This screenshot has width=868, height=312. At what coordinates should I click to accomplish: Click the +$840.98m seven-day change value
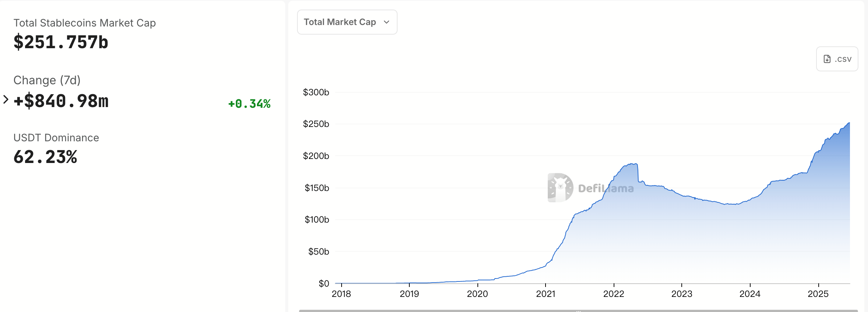[x=61, y=101]
